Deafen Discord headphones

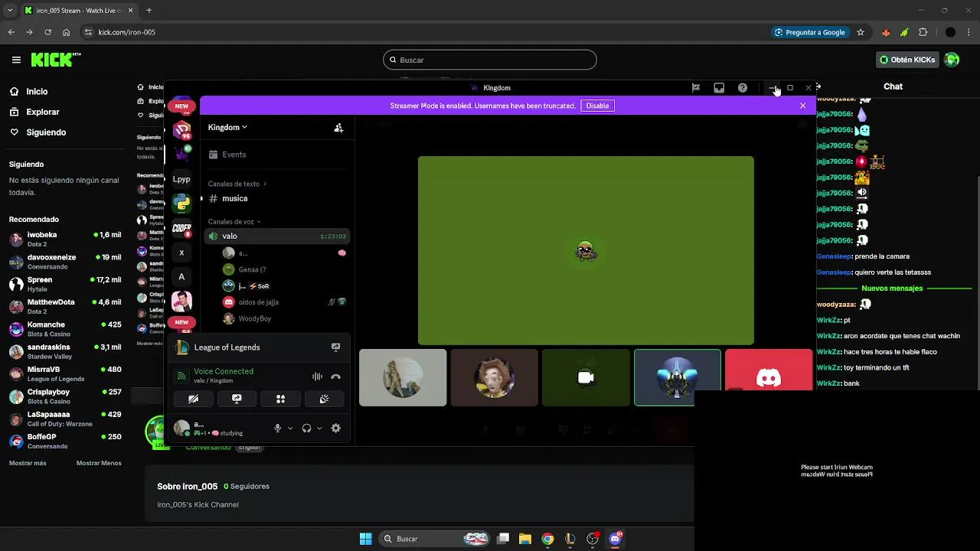coord(307,429)
